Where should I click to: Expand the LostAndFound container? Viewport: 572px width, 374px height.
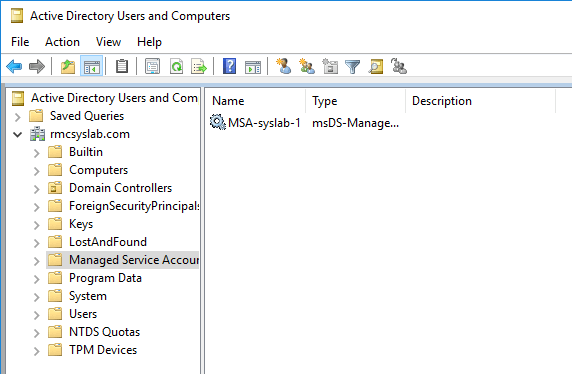pyautogui.click(x=36, y=243)
